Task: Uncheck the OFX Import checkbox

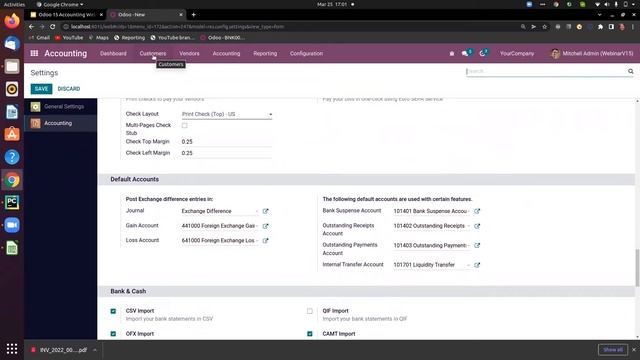Action: pyautogui.click(x=113, y=334)
